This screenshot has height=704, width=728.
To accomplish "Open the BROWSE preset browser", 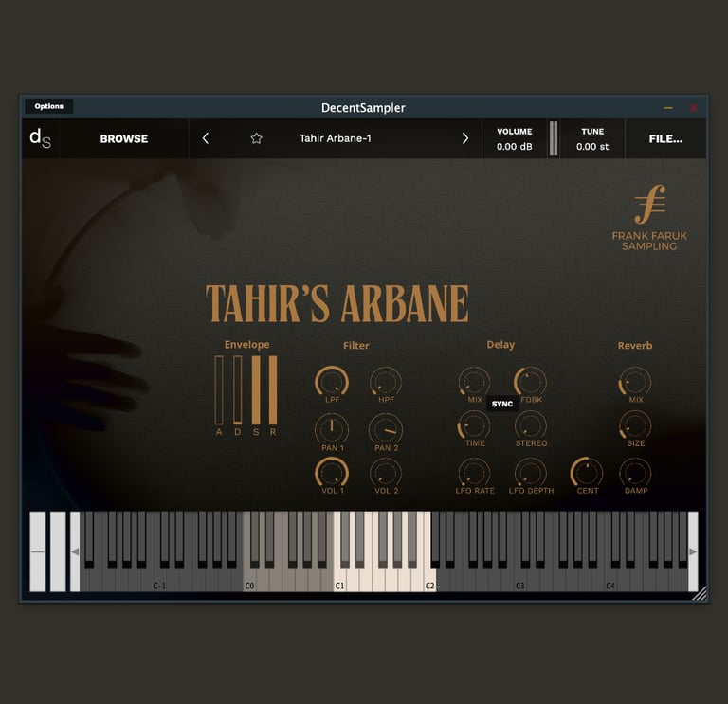I will click(x=124, y=138).
